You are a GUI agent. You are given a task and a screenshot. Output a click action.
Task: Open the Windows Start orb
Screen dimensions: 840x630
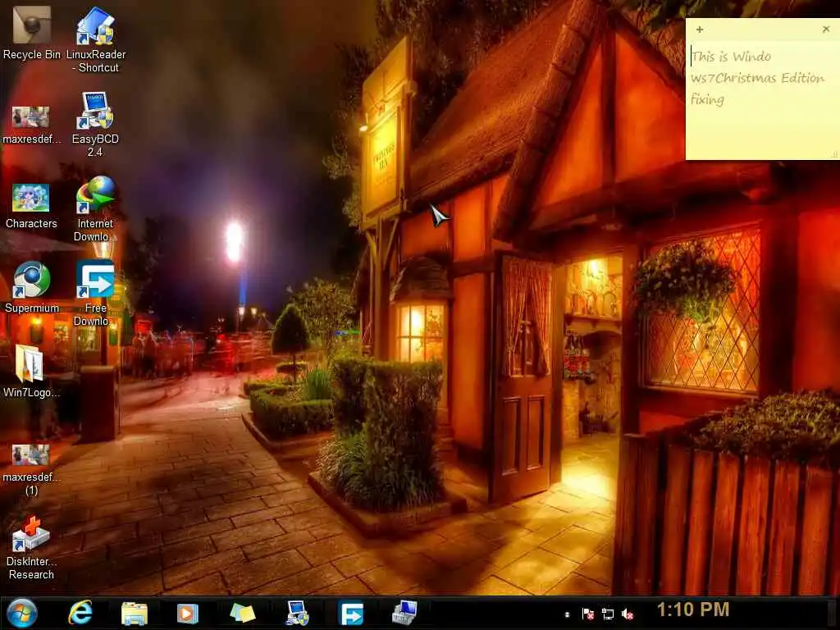point(22,613)
